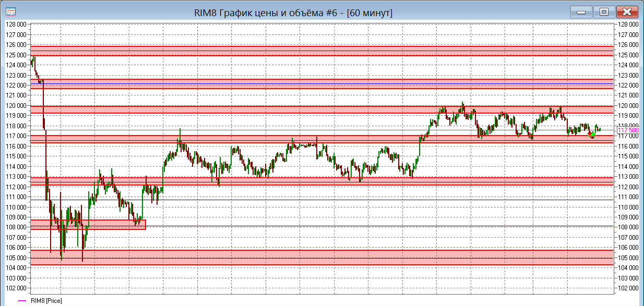Click the red zone just below 120 000
The height and width of the screenshot is (306, 644).
tap(313, 109)
